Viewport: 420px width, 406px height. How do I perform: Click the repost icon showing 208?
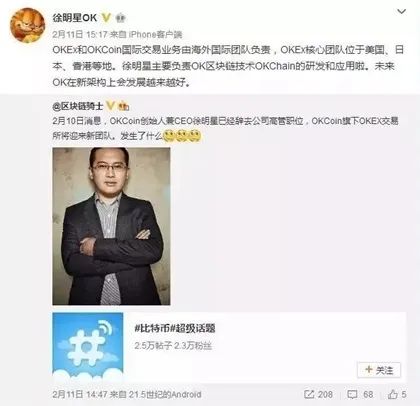(318, 394)
